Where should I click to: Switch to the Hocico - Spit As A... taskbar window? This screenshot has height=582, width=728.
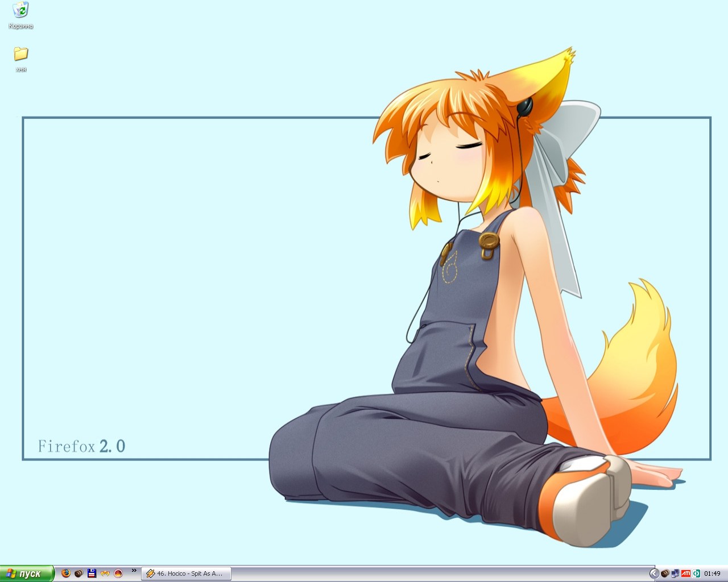185,573
